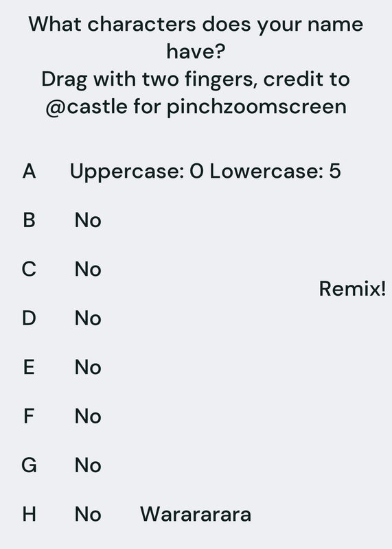The width and height of the screenshot is (392, 549).
Task: Click the 'What characters does your name have?' heading
Action: [196, 38]
